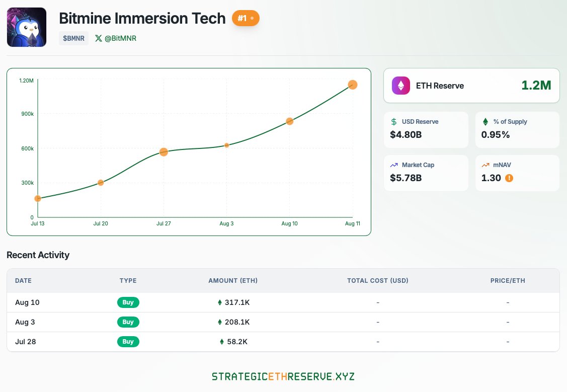This screenshot has height=392, width=567.
Task: Open the Recent Activity section heading
Action: [38, 255]
